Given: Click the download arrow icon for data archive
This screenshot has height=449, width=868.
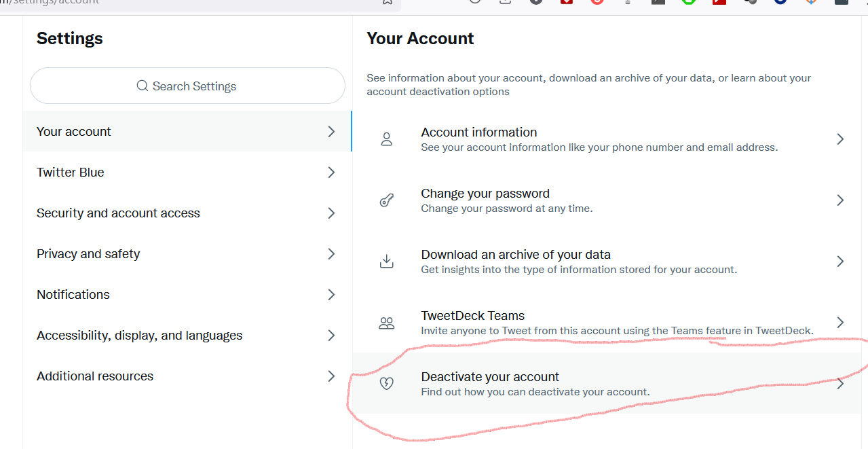Looking at the screenshot, I should 387,262.
